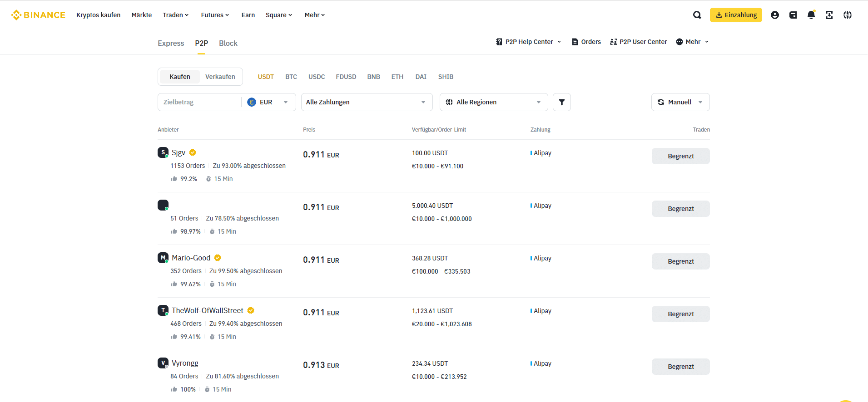Select the Kaufen toggle

(x=180, y=77)
